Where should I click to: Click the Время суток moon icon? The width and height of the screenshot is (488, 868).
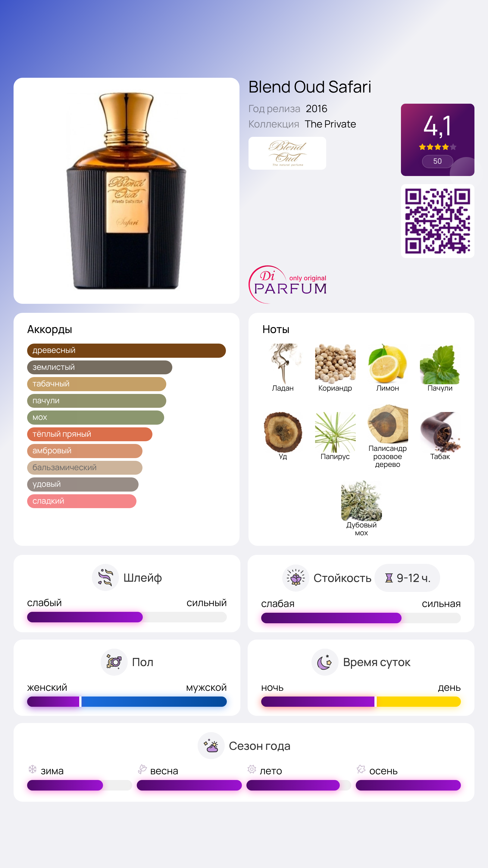[x=325, y=662]
